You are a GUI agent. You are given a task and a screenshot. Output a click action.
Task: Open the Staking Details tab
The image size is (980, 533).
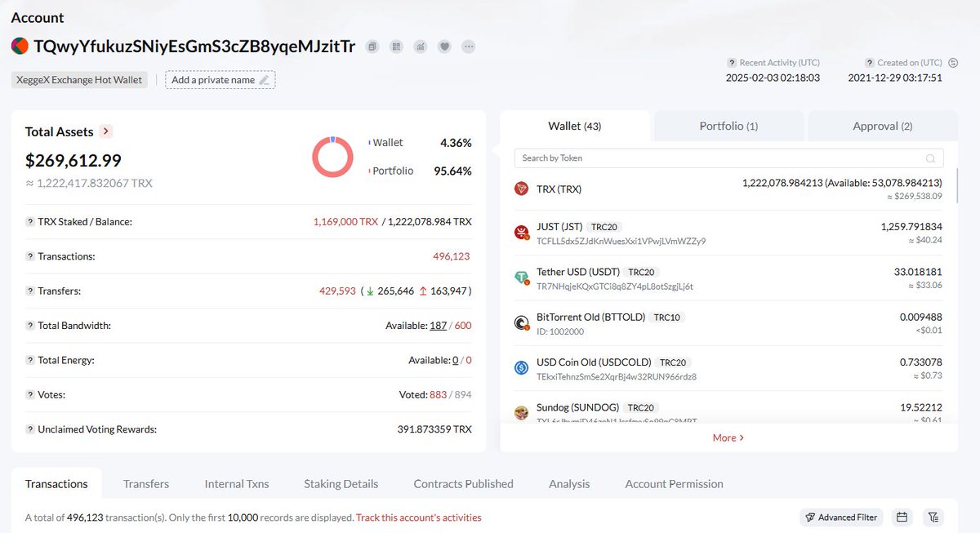pyautogui.click(x=341, y=483)
